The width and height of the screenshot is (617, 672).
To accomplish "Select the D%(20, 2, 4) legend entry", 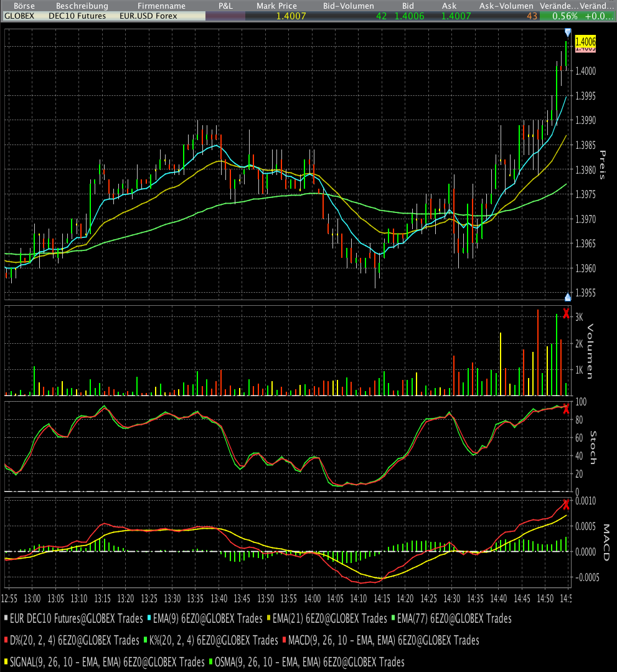I will tap(72, 640).
